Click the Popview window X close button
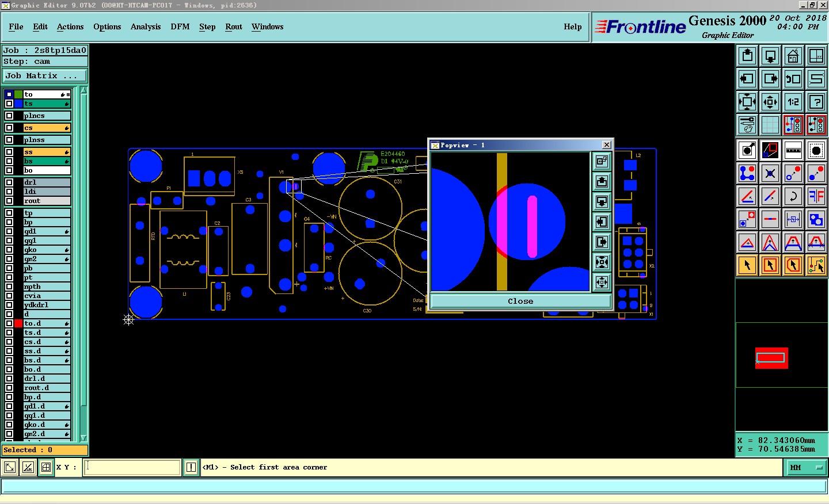Screen dimensions: 829x504 [606, 145]
